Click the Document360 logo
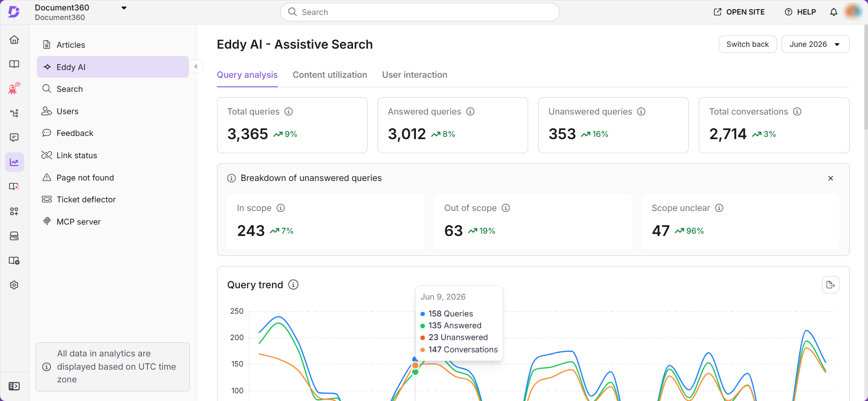The height and width of the screenshot is (401, 868). 14,12
